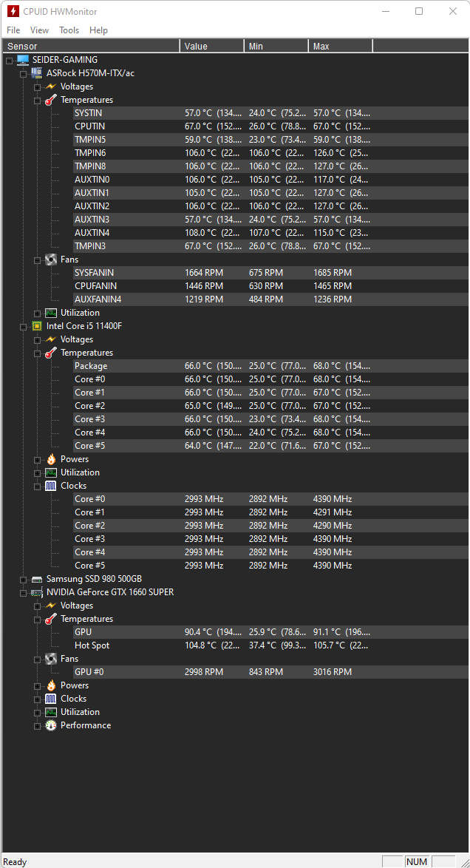
Task: Click the Performance gauge icon under NVIDIA
Action: [x=51, y=725]
